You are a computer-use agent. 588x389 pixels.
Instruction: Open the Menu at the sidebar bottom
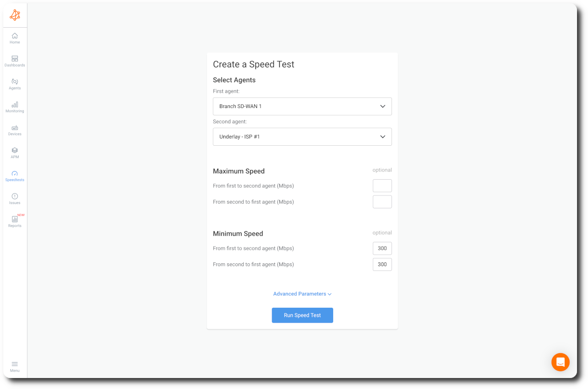click(x=15, y=367)
